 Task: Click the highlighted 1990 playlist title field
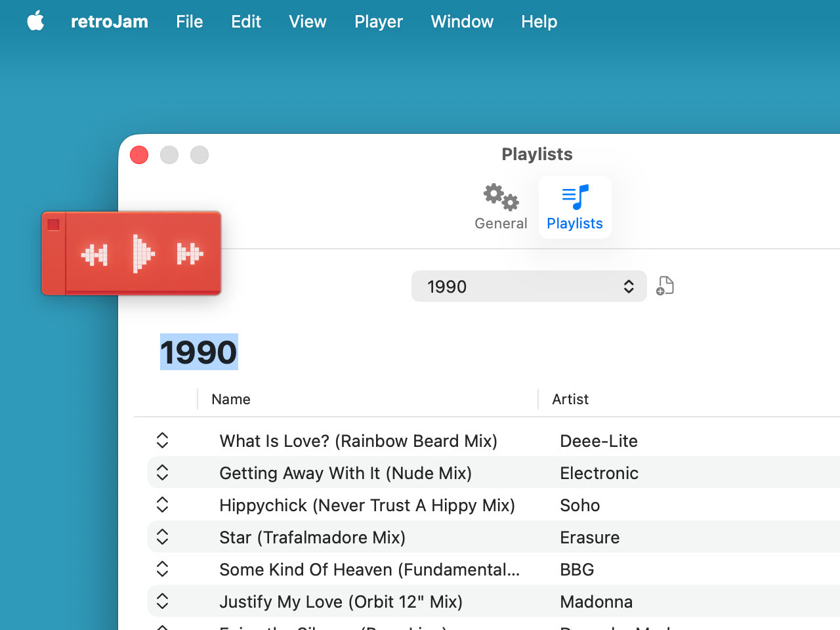(199, 352)
